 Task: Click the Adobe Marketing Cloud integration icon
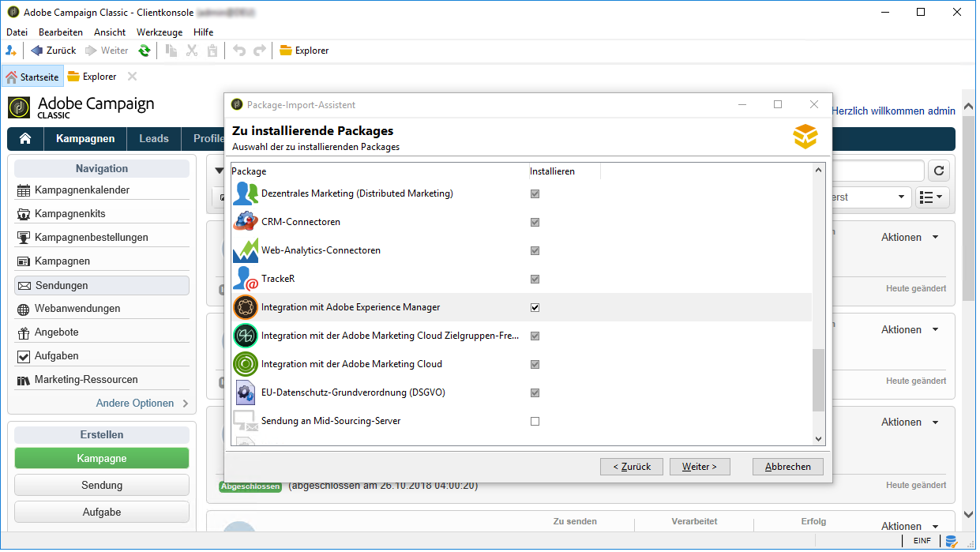[246, 364]
